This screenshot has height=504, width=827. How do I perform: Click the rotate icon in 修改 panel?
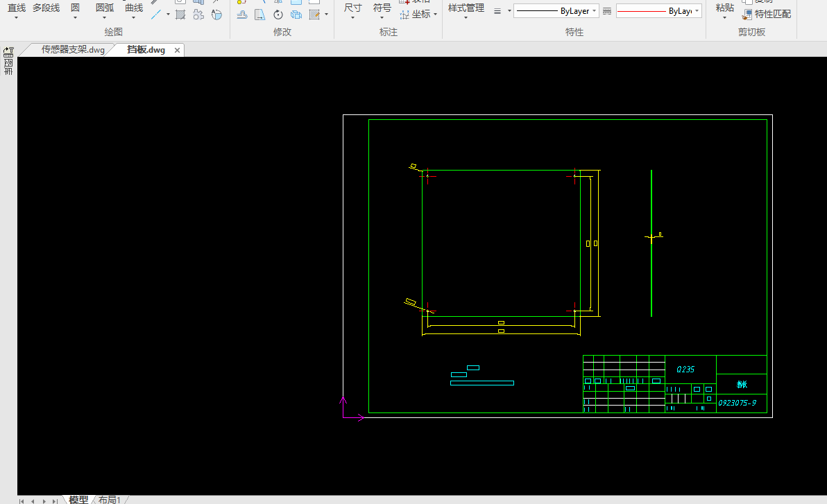278,15
